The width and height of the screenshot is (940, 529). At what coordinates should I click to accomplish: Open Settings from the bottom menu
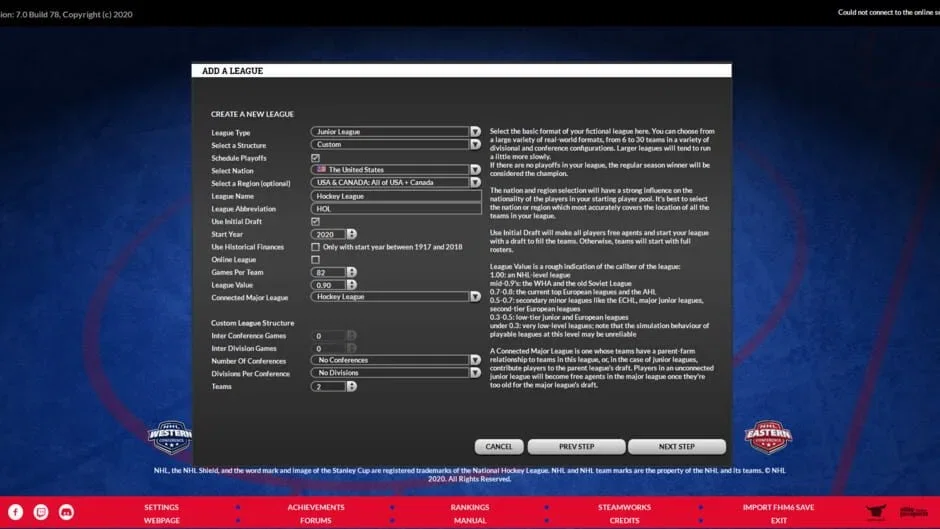(161, 507)
